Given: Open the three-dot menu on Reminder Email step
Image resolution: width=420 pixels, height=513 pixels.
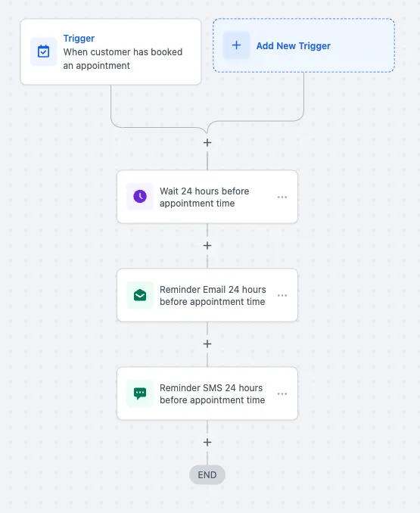Looking at the screenshot, I should [x=282, y=295].
